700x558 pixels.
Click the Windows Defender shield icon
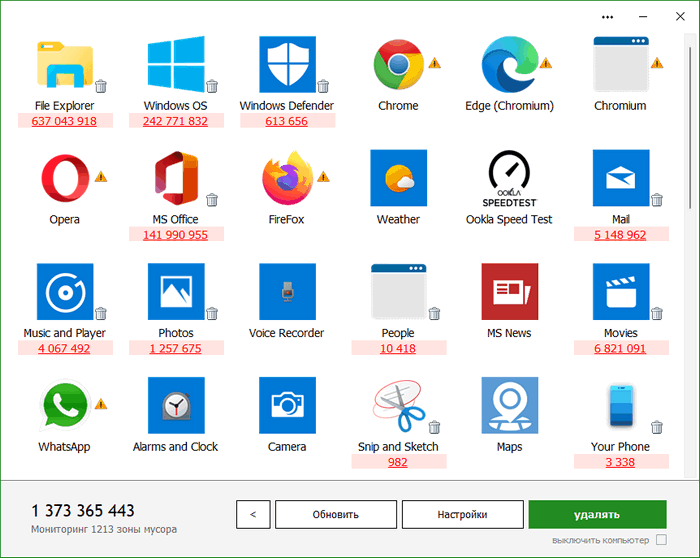coord(288,64)
